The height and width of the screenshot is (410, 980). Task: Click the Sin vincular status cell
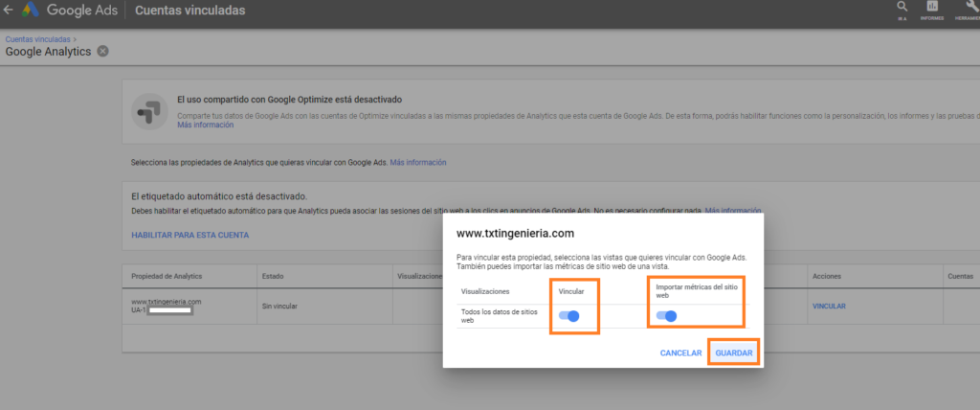pos(279,307)
